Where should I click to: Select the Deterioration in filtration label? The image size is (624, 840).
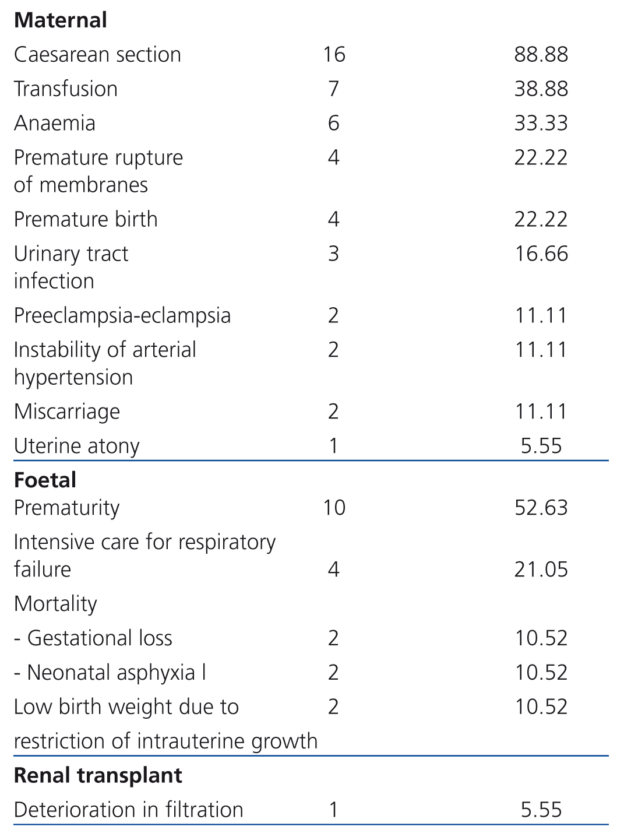pos(128,810)
